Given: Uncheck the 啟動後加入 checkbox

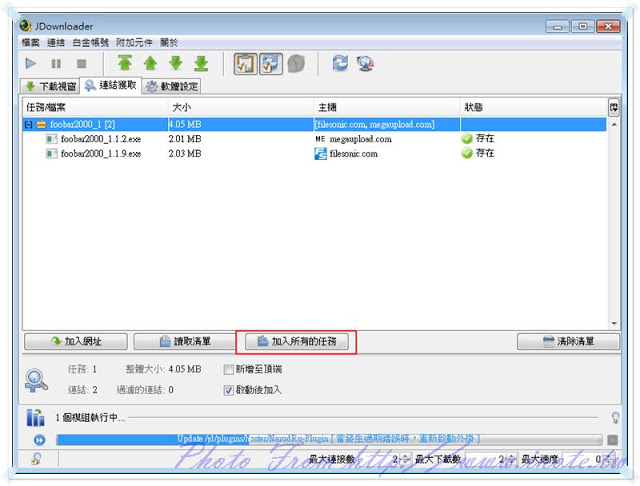Looking at the screenshot, I should 229,391.
